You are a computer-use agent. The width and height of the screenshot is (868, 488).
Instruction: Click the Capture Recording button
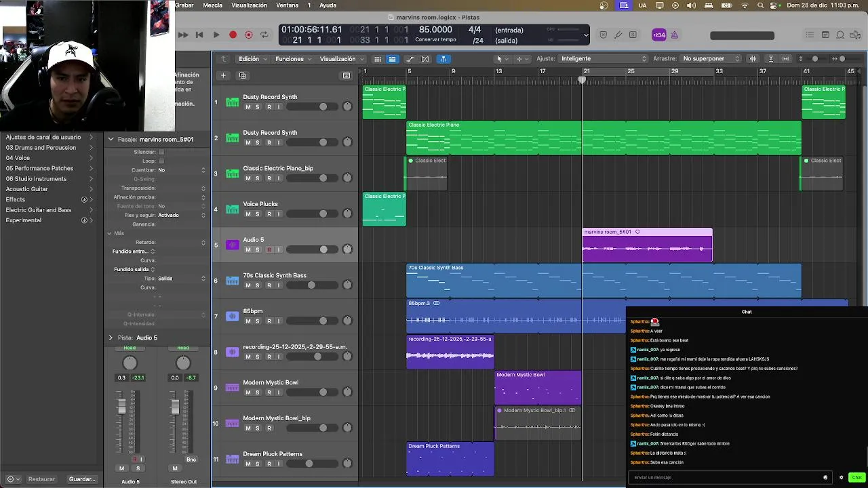pyautogui.click(x=248, y=35)
